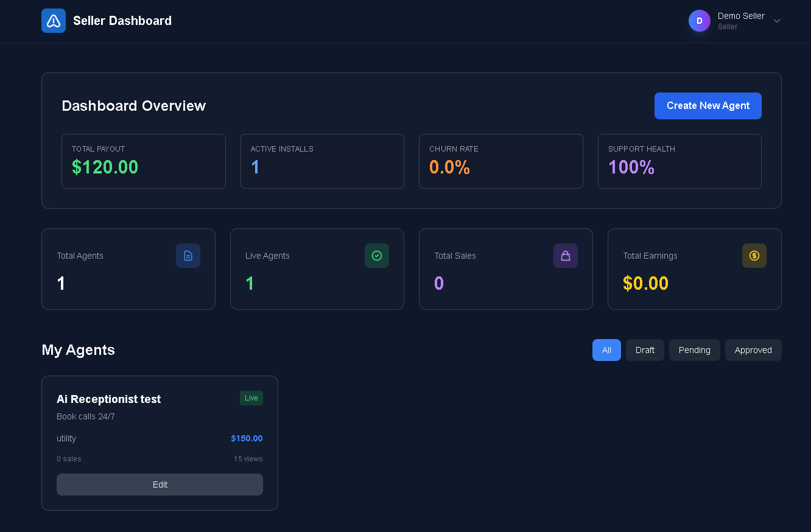Viewport: 811px width, 532px height.
Task: Open the Total Payout stat card
Action: click(144, 161)
